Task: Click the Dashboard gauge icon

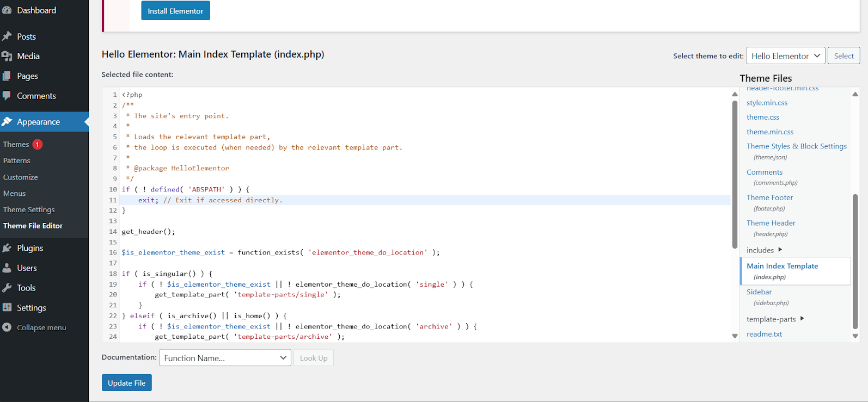Action: (7, 10)
